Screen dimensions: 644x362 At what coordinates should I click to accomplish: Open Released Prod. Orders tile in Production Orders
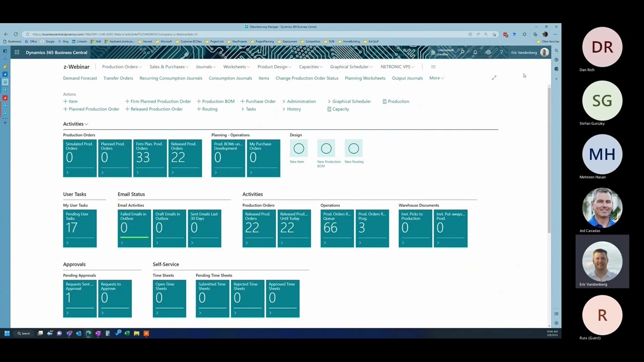pyautogui.click(x=185, y=158)
